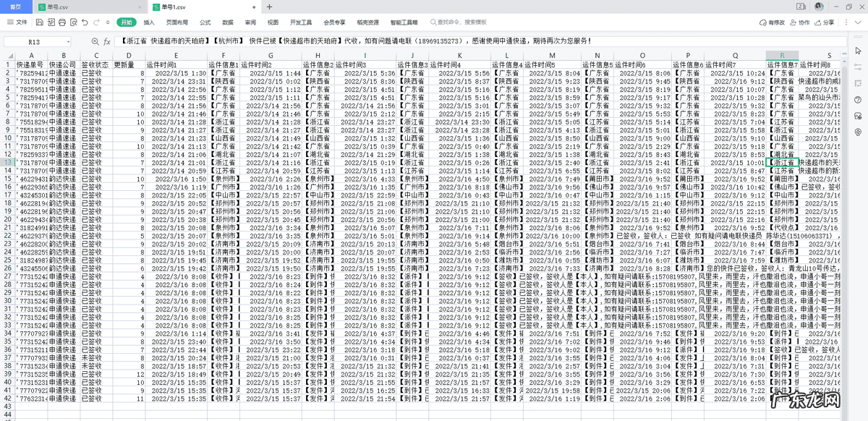Open the 会员专享 ribbon tab
Screen dimensions: 868x421
pos(334,22)
